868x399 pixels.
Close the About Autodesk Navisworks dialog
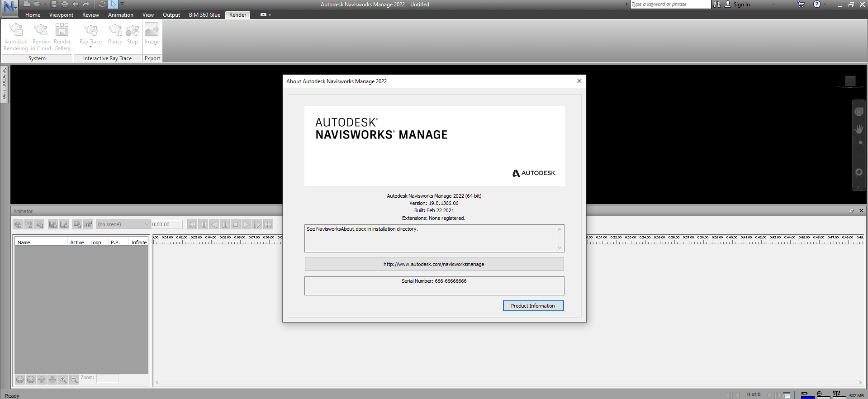click(579, 81)
